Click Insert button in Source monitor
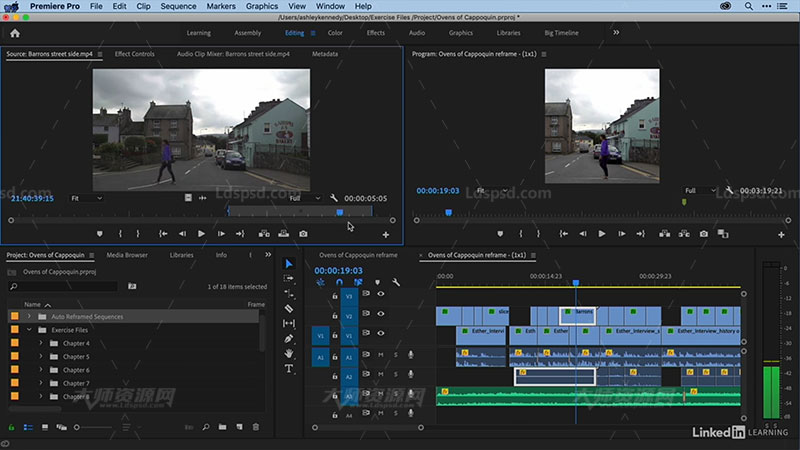 [264, 234]
